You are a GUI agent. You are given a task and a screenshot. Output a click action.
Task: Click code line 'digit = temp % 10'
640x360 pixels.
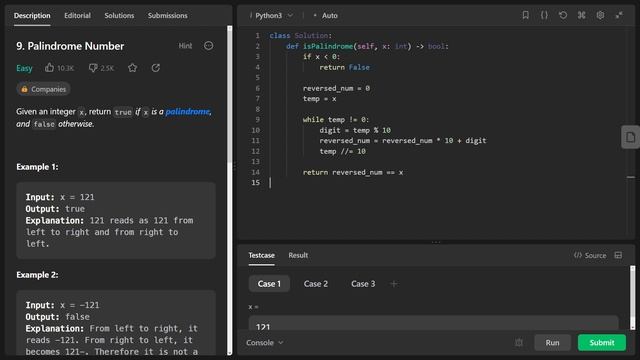click(x=355, y=130)
